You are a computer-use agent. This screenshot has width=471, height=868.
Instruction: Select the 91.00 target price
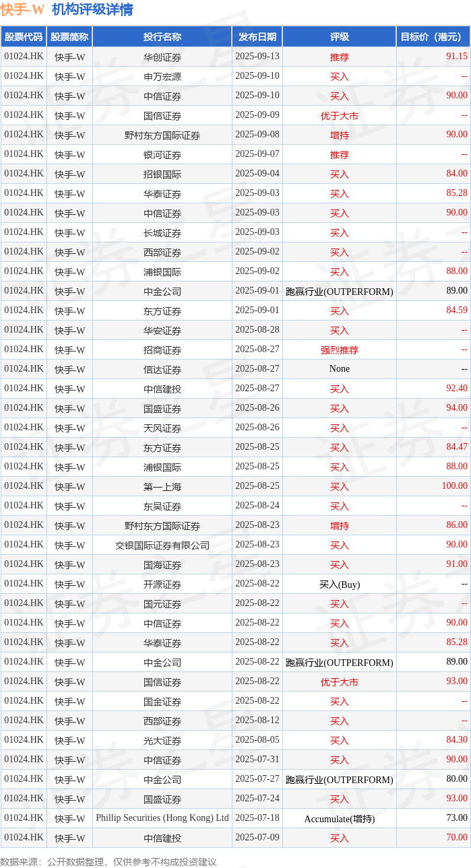click(x=457, y=564)
